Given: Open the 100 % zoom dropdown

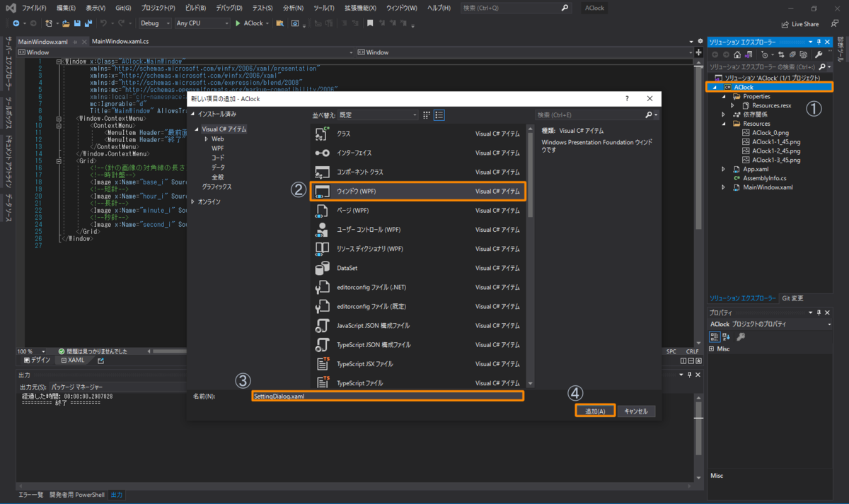Looking at the screenshot, I should [32, 351].
